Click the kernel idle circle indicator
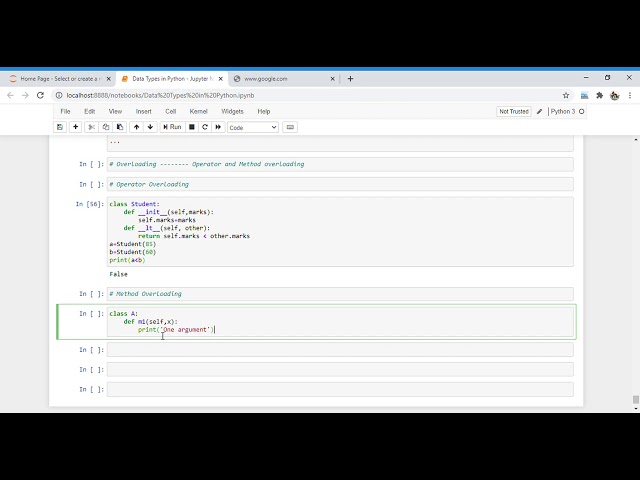Viewport: 640px width, 480px height. (582, 111)
